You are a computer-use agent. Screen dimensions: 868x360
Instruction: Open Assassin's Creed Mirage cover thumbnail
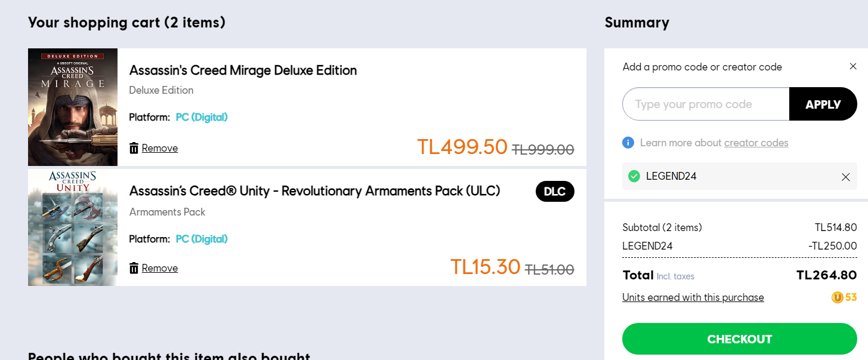pyautogui.click(x=73, y=107)
